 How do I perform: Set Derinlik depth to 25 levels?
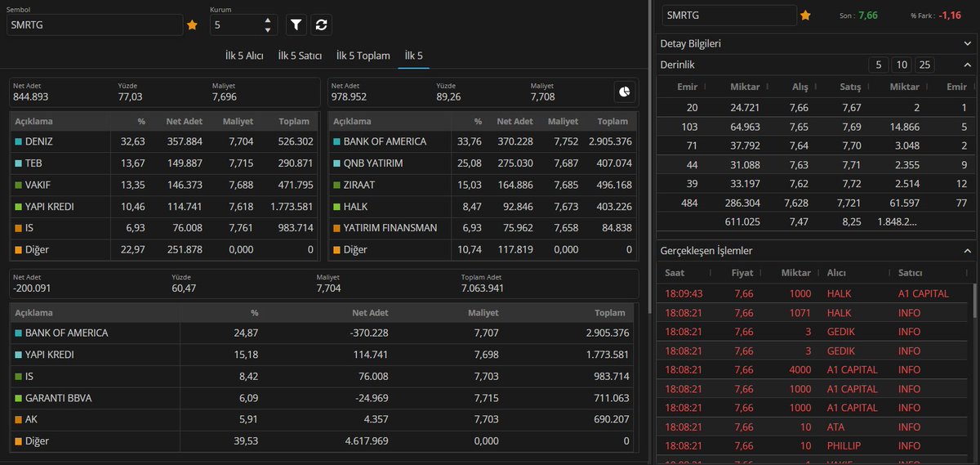pyautogui.click(x=924, y=65)
